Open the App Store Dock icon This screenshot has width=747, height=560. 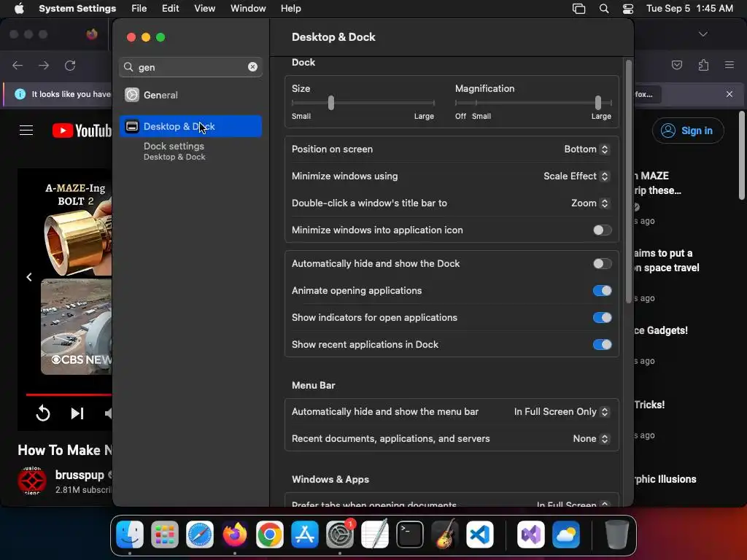point(305,534)
